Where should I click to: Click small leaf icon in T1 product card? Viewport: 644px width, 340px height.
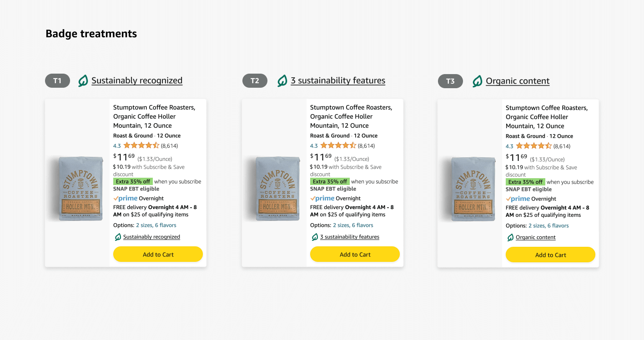click(x=118, y=237)
